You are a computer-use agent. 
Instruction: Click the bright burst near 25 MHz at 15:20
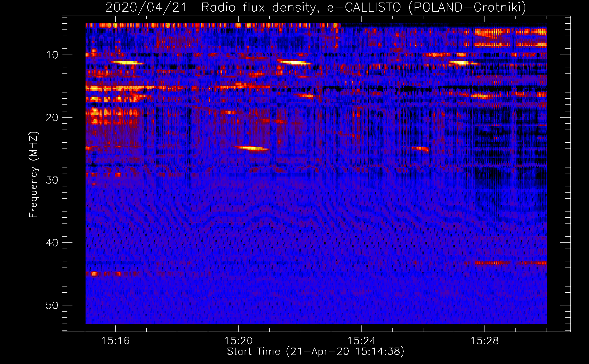[252, 148]
